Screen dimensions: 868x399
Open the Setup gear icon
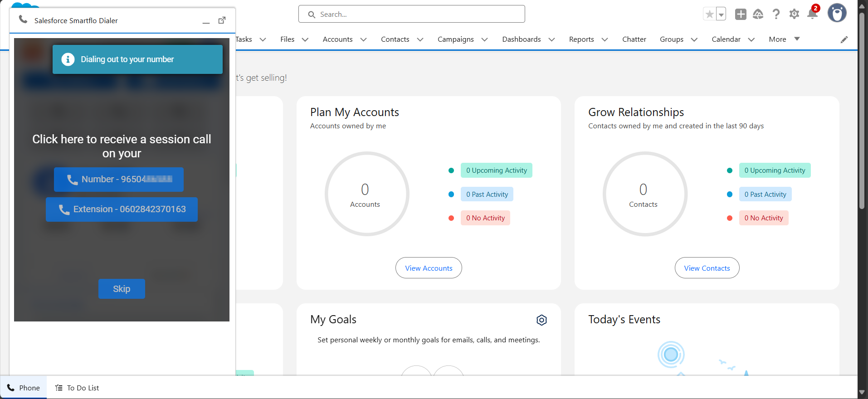tap(794, 14)
